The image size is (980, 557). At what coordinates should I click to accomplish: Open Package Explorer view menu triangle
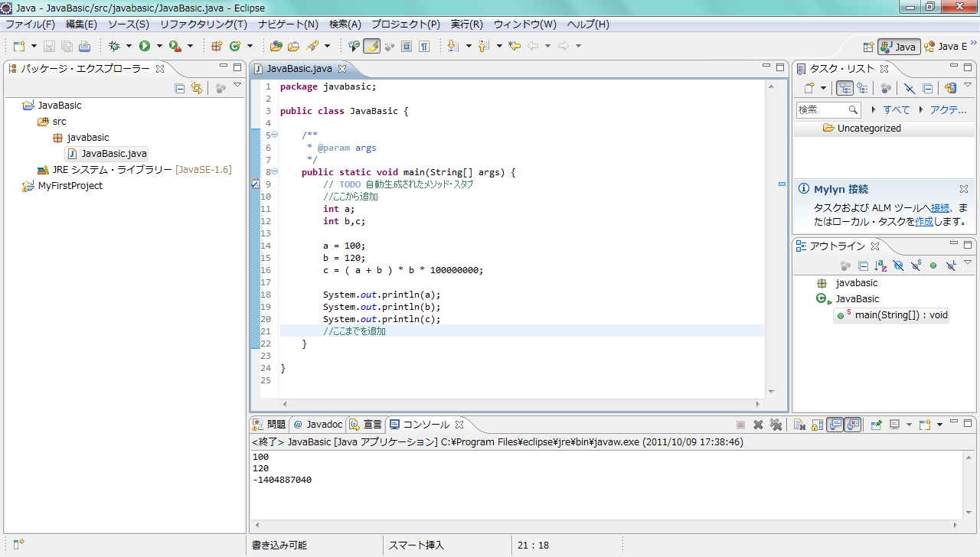237,86
